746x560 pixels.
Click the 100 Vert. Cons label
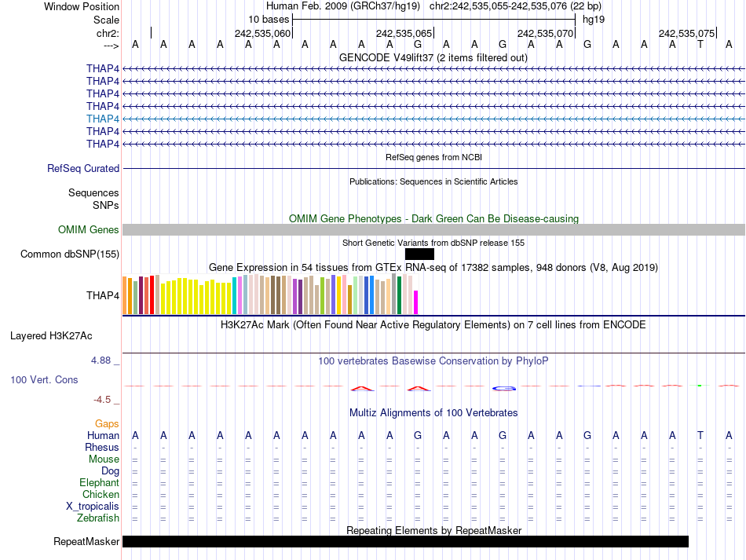coord(44,379)
